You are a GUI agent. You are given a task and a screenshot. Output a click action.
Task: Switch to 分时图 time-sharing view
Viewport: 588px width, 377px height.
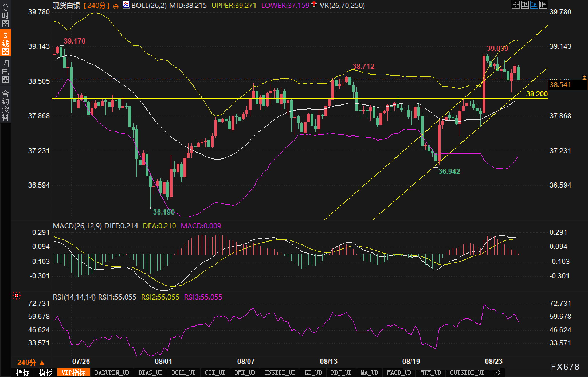pos(5,15)
